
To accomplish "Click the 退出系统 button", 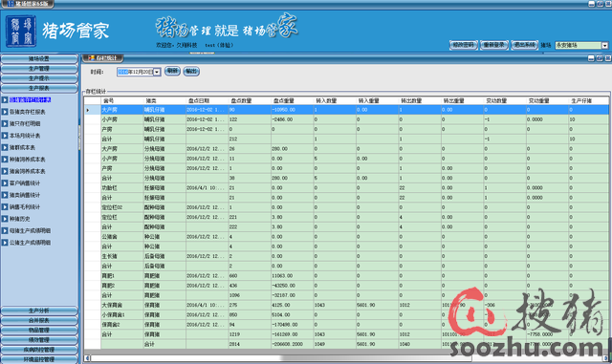I will [524, 45].
